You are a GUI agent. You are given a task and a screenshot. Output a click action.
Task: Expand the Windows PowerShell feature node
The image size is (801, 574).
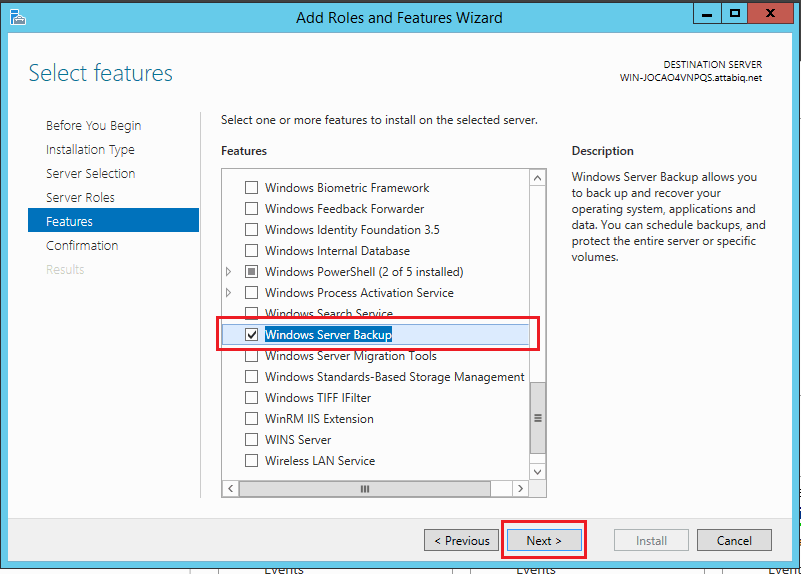point(229,272)
